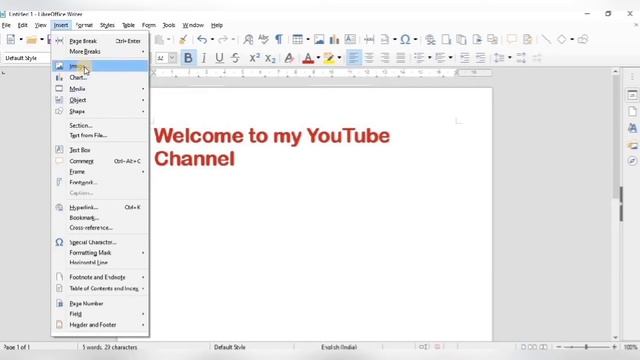
Task: Choose Special Character menu entry
Action: (x=100, y=242)
